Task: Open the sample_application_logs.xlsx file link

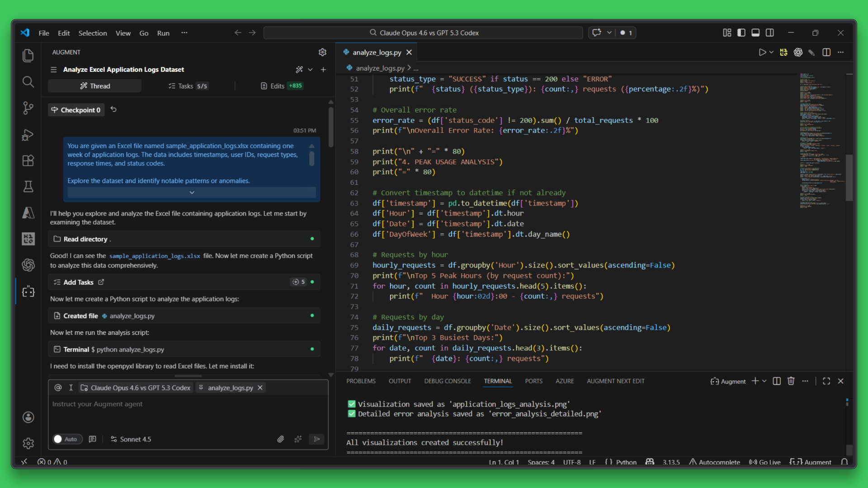Action: click(155, 256)
